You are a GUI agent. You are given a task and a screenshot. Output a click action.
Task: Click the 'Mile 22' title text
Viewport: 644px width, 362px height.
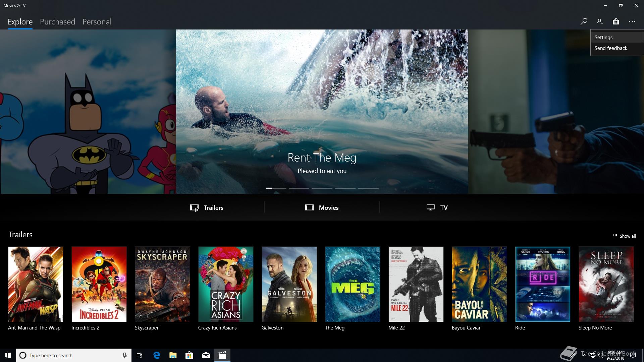(396, 328)
